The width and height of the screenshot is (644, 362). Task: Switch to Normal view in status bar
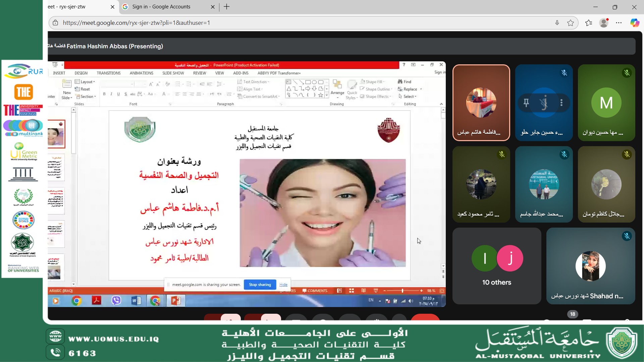pos(339,291)
